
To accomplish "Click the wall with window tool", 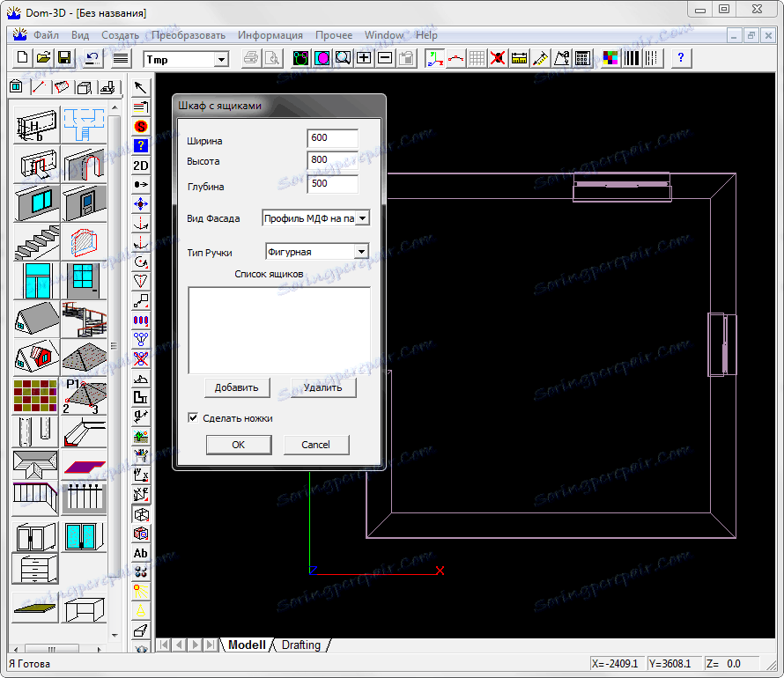I will pyautogui.click(x=36, y=203).
